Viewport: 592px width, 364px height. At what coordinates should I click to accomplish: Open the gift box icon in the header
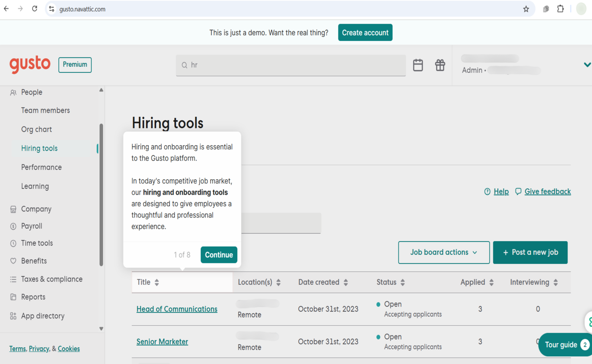click(x=440, y=65)
